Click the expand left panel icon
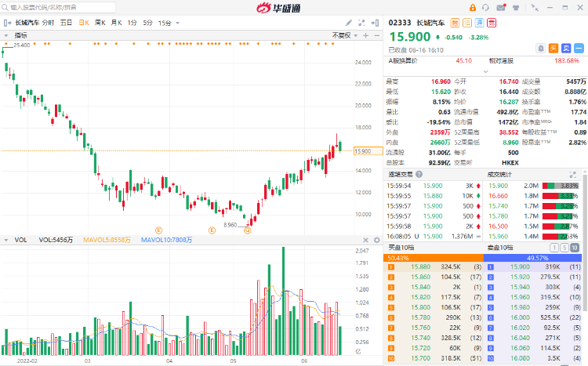588x366 pixels. coord(8,23)
